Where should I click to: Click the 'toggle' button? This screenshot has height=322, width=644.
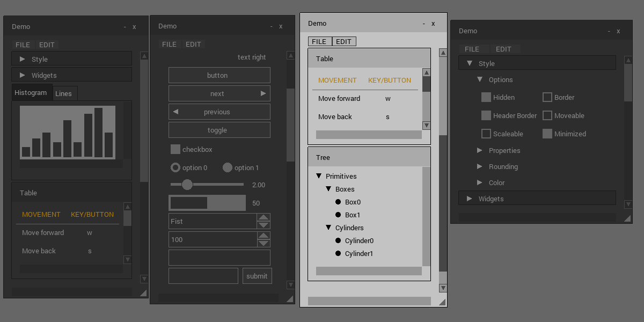point(219,130)
